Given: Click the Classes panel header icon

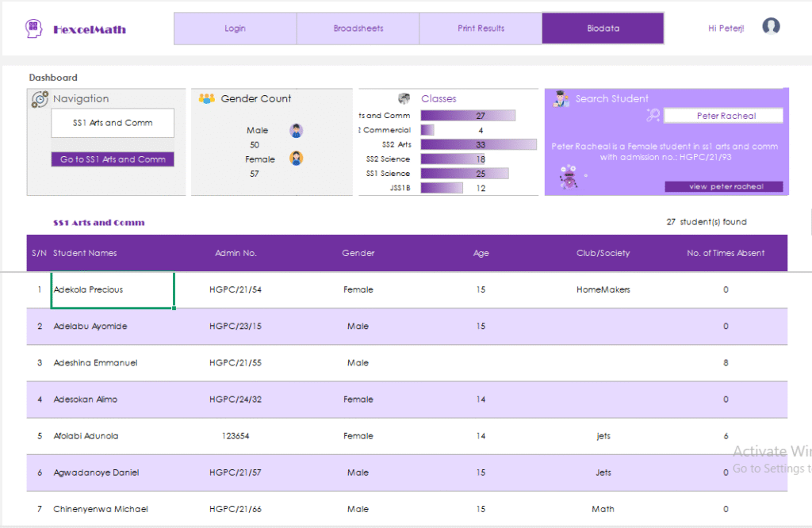Looking at the screenshot, I should pyautogui.click(x=404, y=99).
